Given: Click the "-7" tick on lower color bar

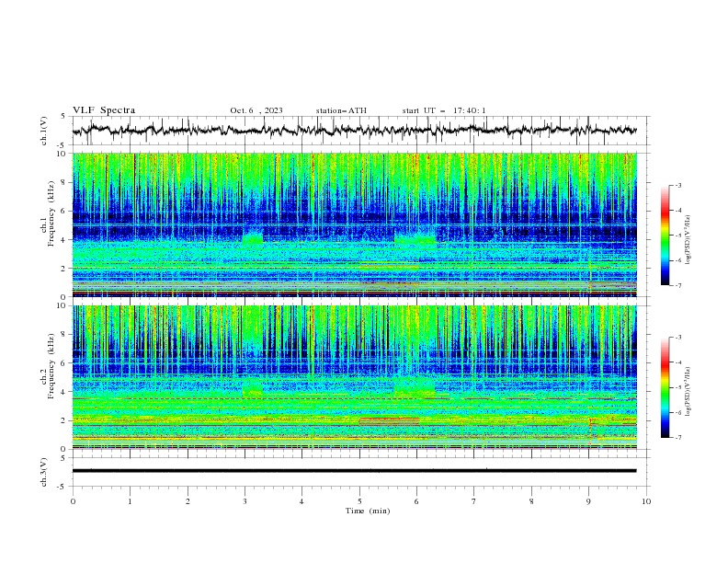Looking at the screenshot, I should coord(677,437).
